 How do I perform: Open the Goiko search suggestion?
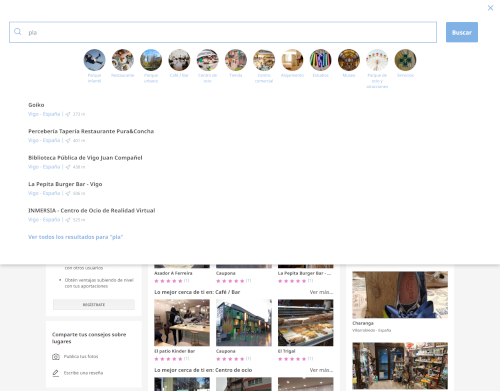(36, 105)
